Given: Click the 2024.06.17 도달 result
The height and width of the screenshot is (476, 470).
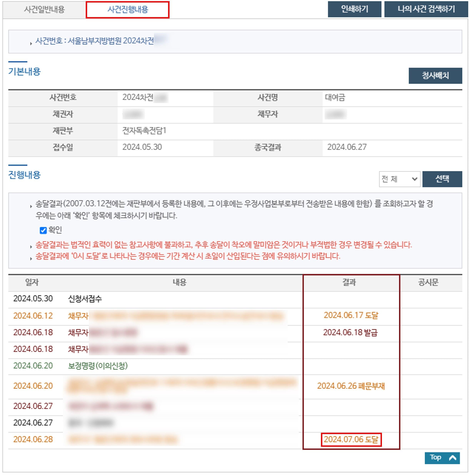Looking at the screenshot, I should click(x=351, y=315).
